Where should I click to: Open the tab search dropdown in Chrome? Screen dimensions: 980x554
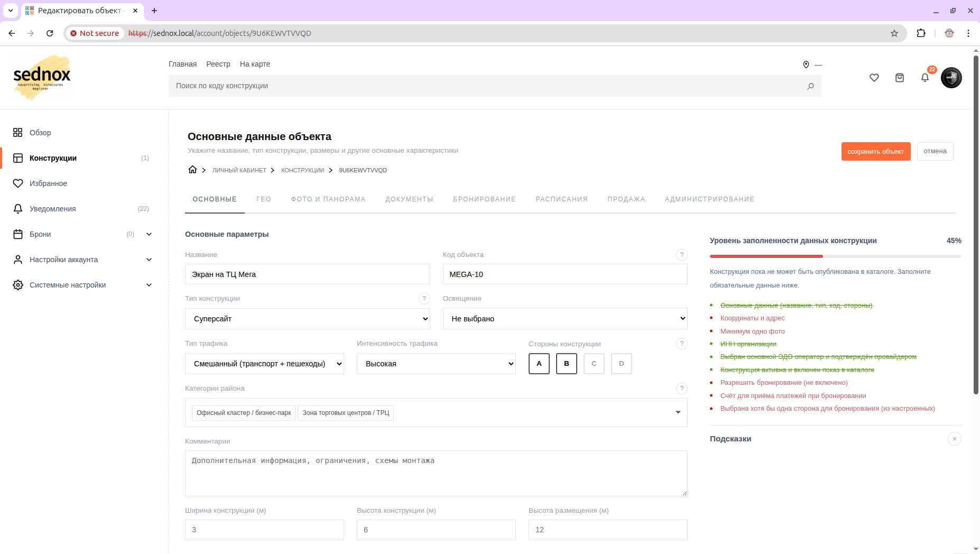(x=11, y=11)
